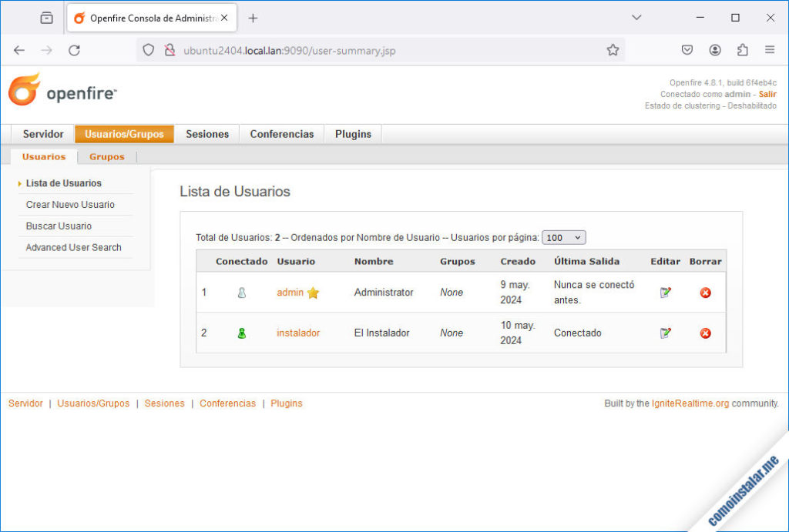Open the Firefox View icon

(46, 18)
